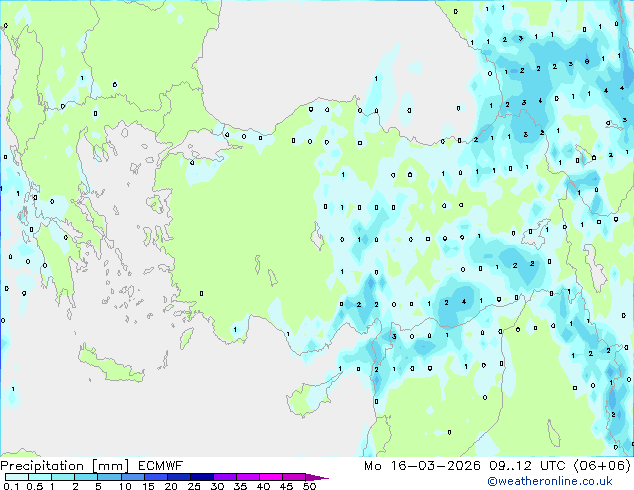Pick the 40–45 mm bright pink swatch
634x490 pixels.
271,477
